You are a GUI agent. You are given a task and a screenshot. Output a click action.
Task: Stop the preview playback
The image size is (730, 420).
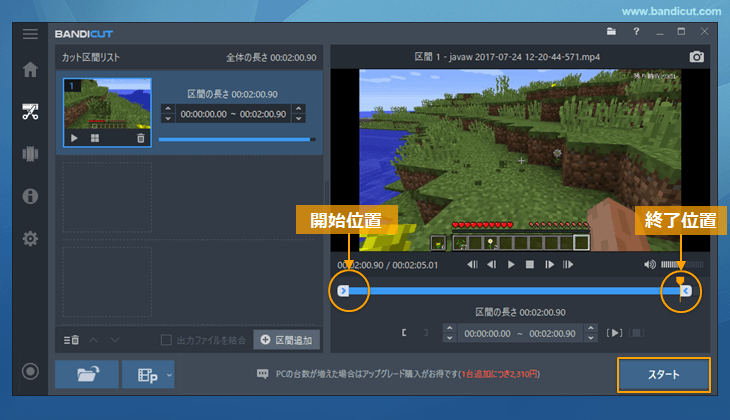(x=529, y=264)
